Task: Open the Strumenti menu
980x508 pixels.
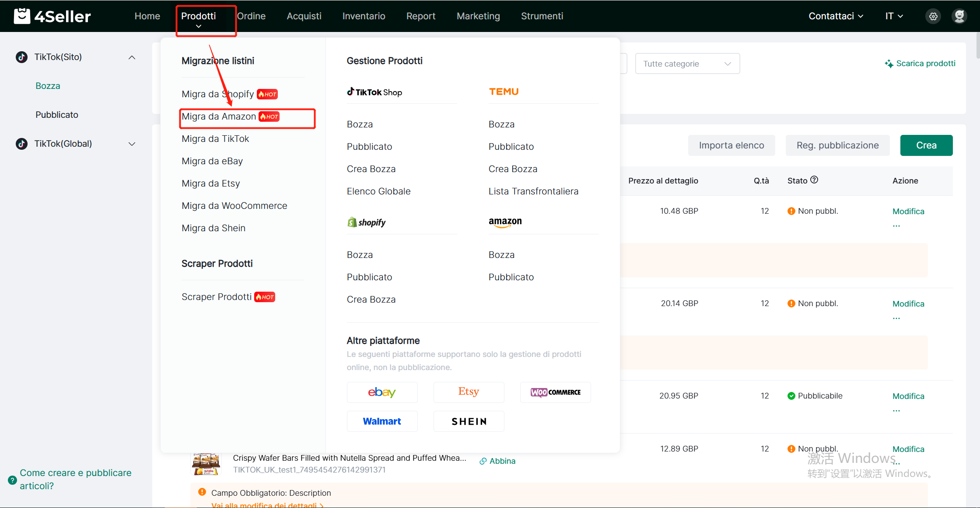Action: tap(542, 16)
